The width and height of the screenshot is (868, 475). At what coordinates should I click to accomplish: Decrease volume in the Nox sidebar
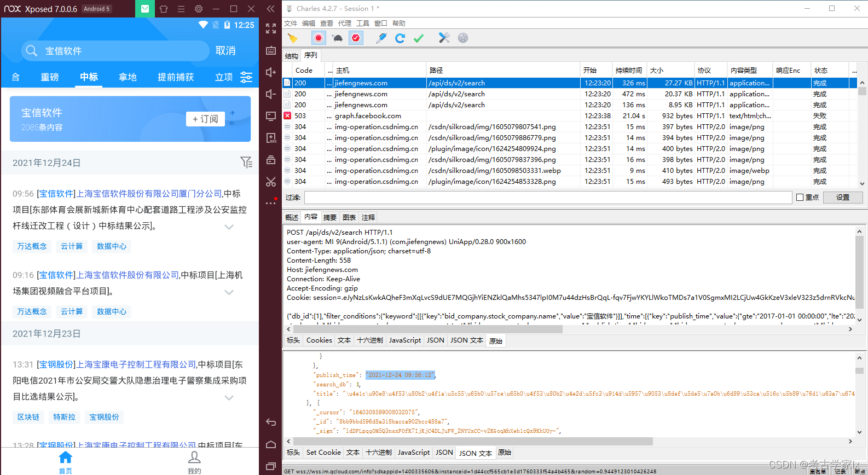click(271, 94)
